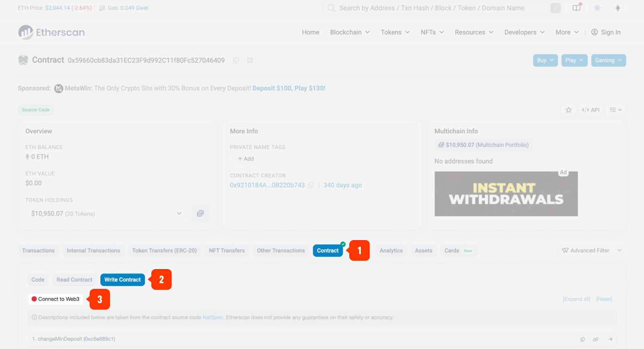This screenshot has width=644, height=349.
Task: Expand the Blockchain nav menu
Action: tap(349, 32)
